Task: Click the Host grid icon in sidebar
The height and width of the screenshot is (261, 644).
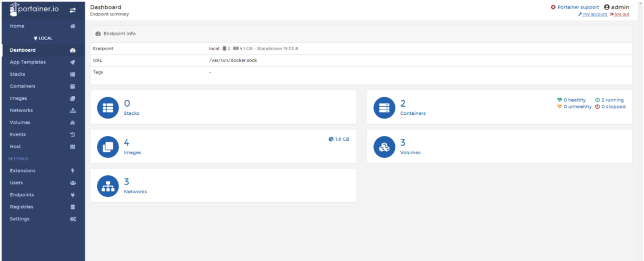Action: tap(73, 147)
